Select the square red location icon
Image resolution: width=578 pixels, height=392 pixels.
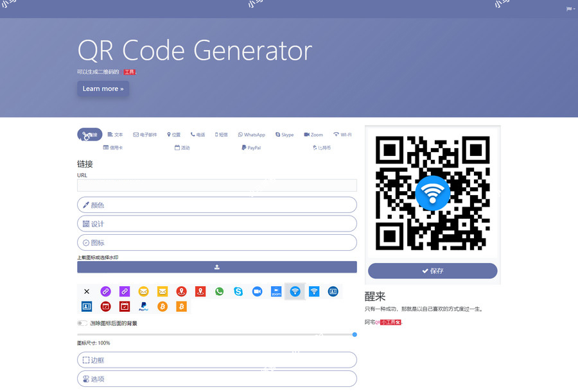point(200,291)
